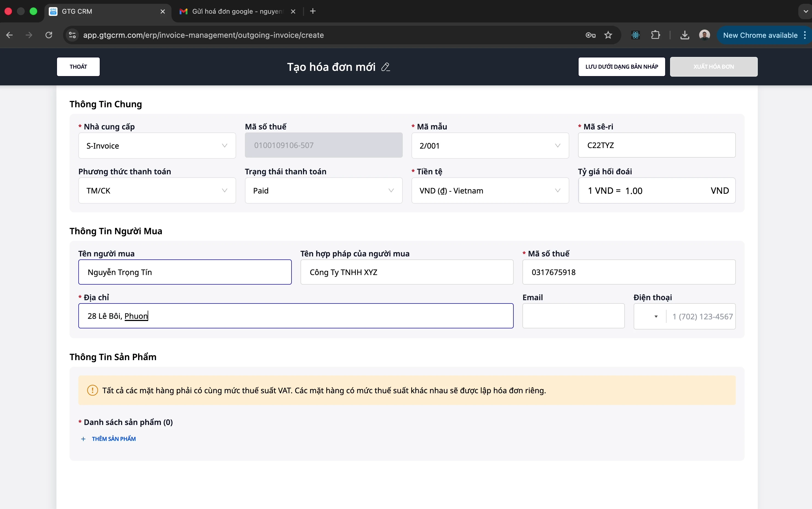Open the password key icon in address bar
Screen dimensions: 812x509
(x=590, y=35)
